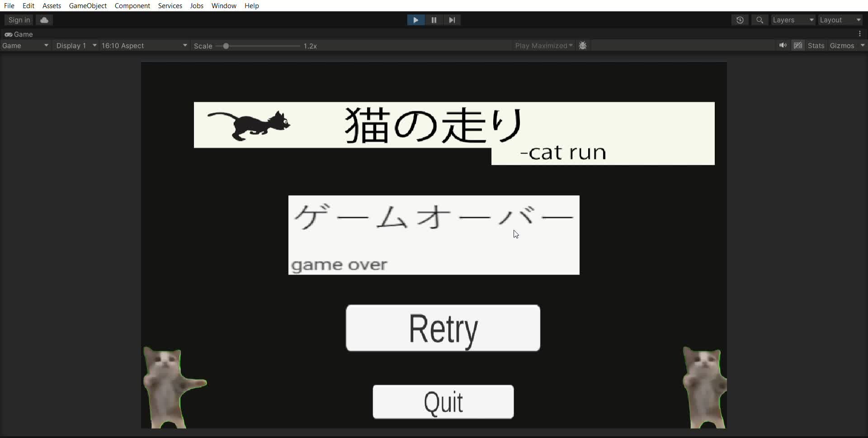Click the bug/debugger icon next to Play Maximized
Image resolution: width=868 pixels, height=438 pixels.
[x=583, y=45]
